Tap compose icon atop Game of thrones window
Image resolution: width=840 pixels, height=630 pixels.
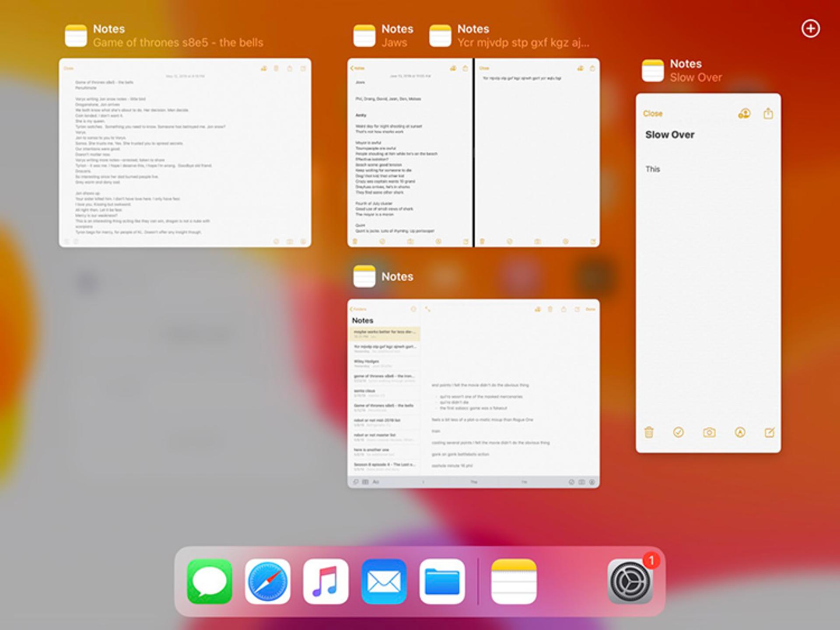pyautogui.click(x=303, y=68)
